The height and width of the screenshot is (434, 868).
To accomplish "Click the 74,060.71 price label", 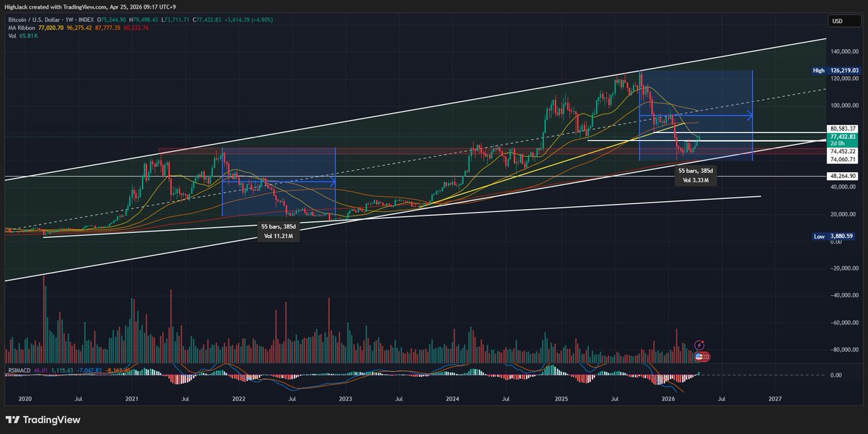I will coord(843,159).
